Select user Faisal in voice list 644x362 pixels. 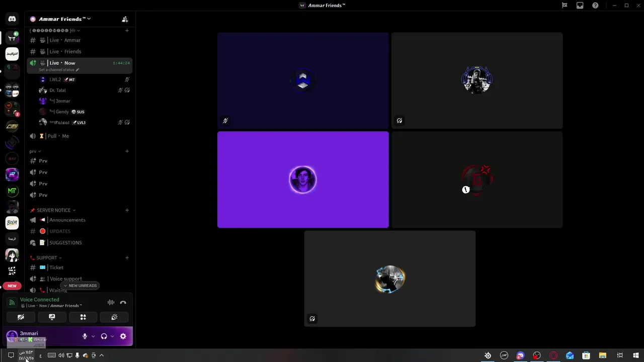click(85, 123)
